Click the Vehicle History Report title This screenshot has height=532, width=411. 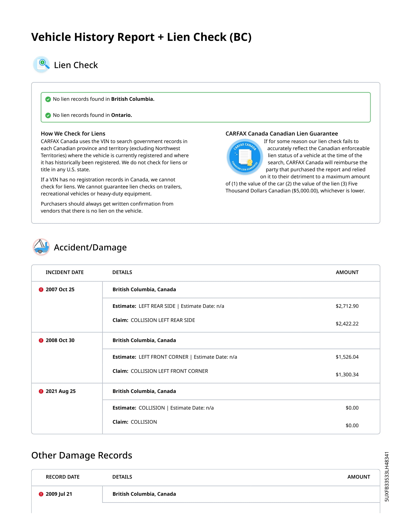(x=141, y=37)
